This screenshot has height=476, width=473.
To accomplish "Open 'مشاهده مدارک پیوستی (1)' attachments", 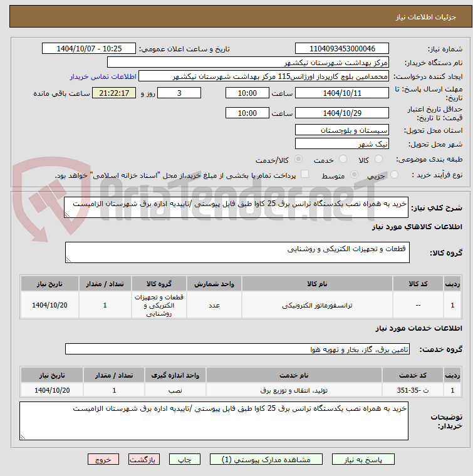I will (x=266, y=459).
